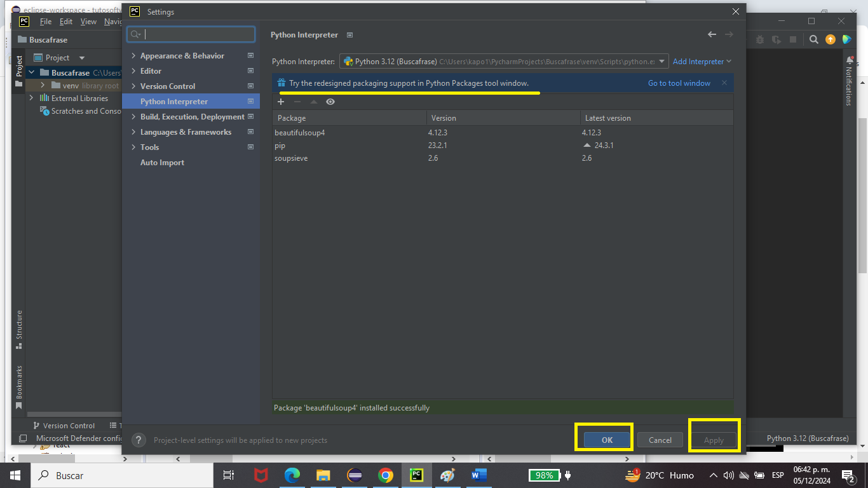Expand the Tools settings category

click(133, 147)
